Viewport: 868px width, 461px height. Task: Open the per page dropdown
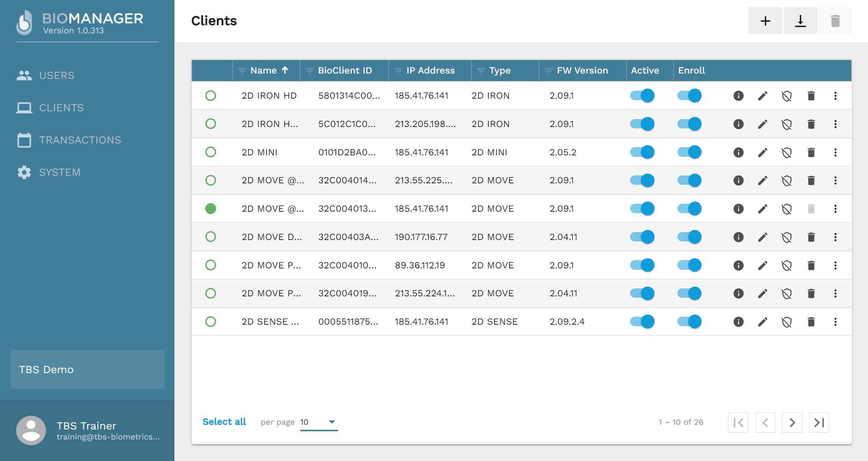(x=319, y=422)
